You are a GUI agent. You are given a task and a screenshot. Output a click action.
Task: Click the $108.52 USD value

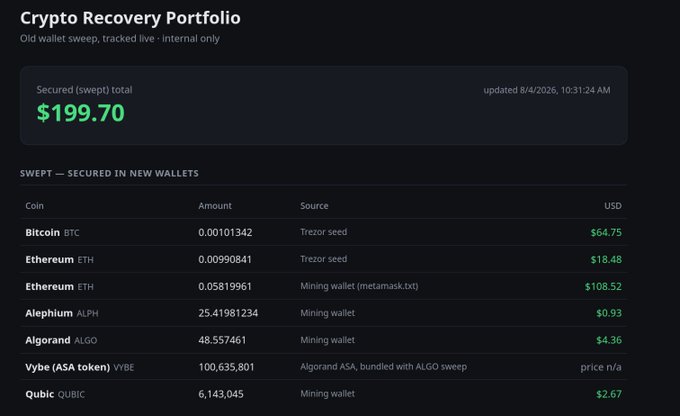click(x=603, y=286)
